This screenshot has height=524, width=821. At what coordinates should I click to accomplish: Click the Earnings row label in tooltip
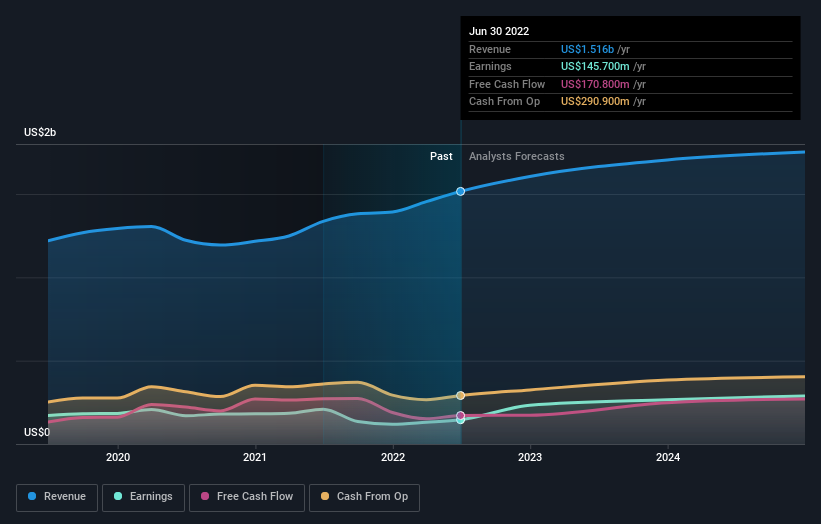[490, 66]
